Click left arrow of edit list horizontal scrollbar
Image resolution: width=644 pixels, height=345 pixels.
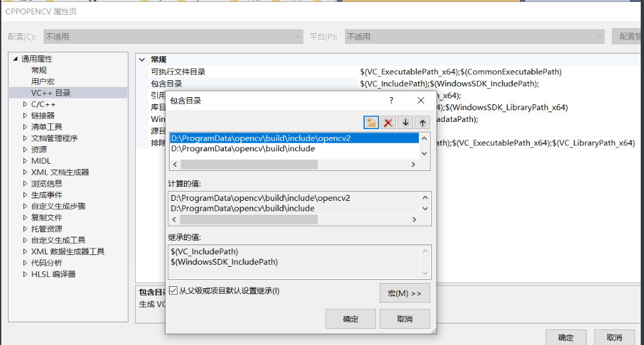point(175,164)
